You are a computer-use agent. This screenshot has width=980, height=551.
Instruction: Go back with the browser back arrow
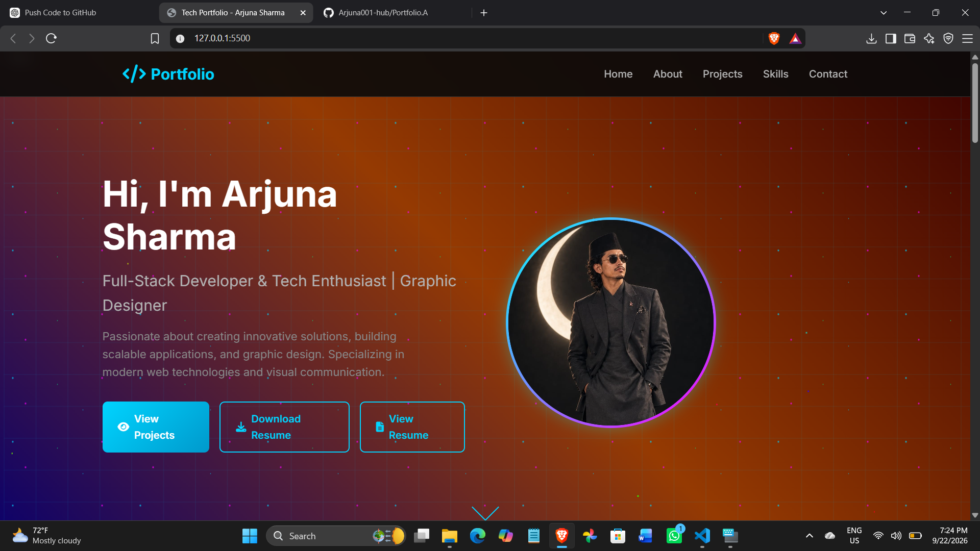point(13,38)
